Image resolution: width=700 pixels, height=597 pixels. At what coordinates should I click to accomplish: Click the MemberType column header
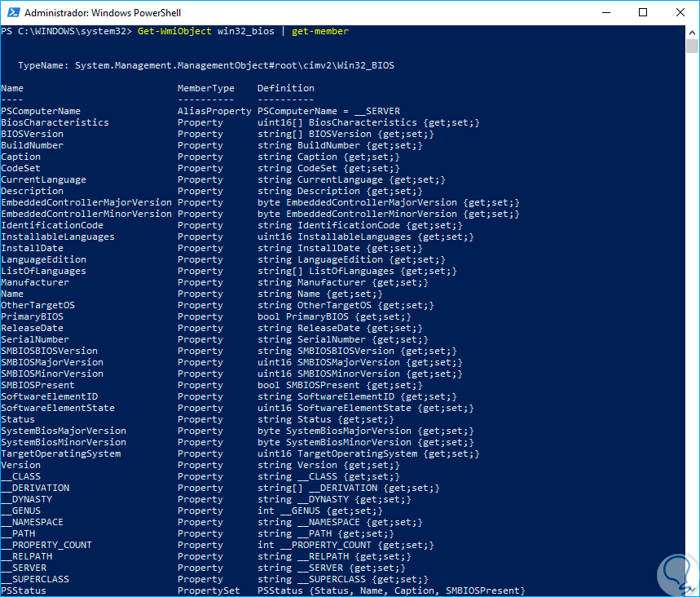(205, 88)
